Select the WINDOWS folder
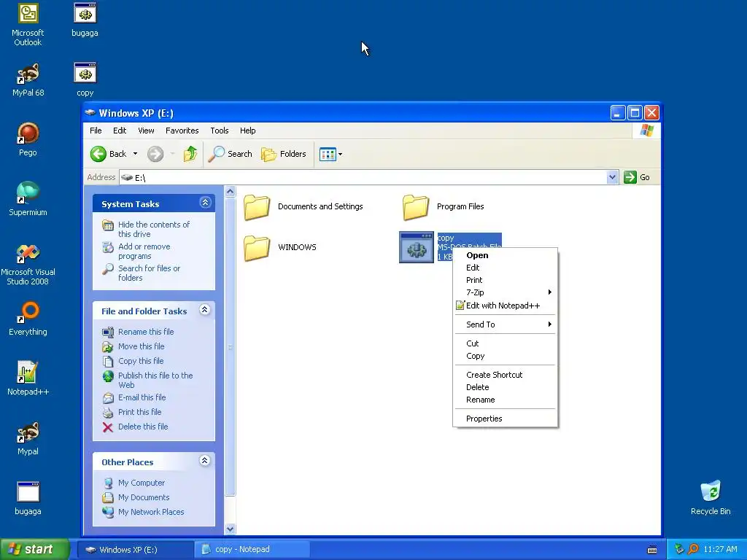The height and width of the screenshot is (560, 747). tap(280, 248)
